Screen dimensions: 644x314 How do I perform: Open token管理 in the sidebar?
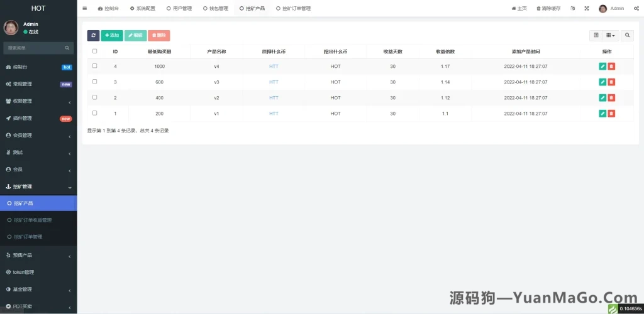pos(38,272)
